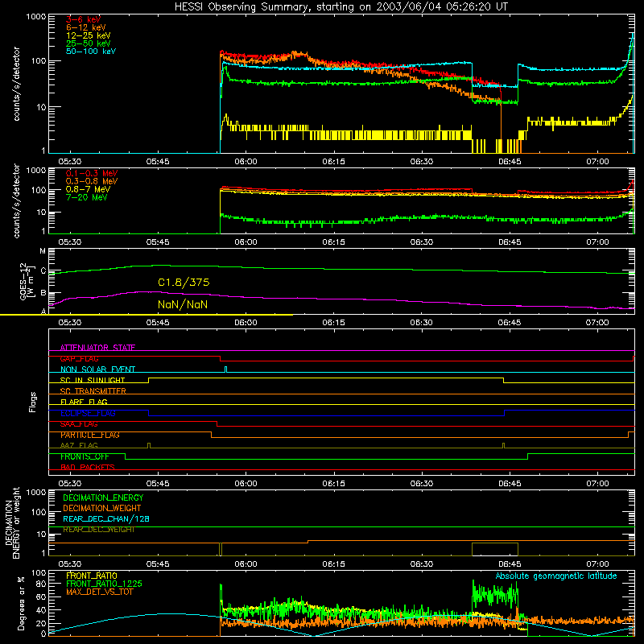Viewport: 644px width, 644px height.
Task: Click the C1.8/375 flare annotation
Action: [x=184, y=283]
